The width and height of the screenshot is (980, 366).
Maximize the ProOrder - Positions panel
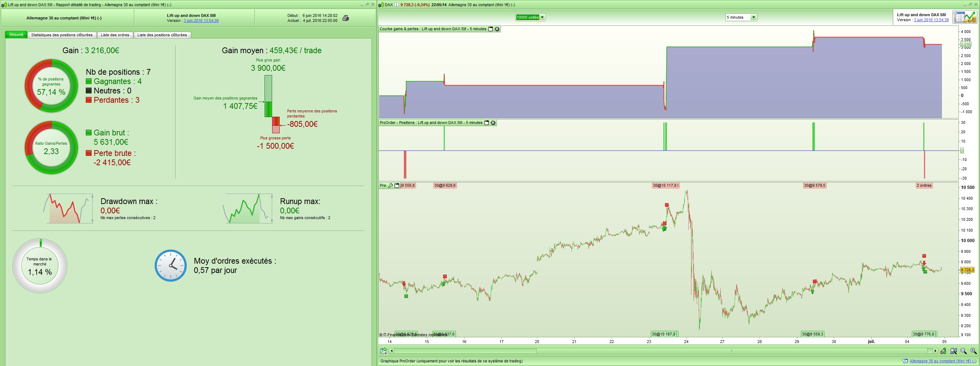(x=486, y=122)
